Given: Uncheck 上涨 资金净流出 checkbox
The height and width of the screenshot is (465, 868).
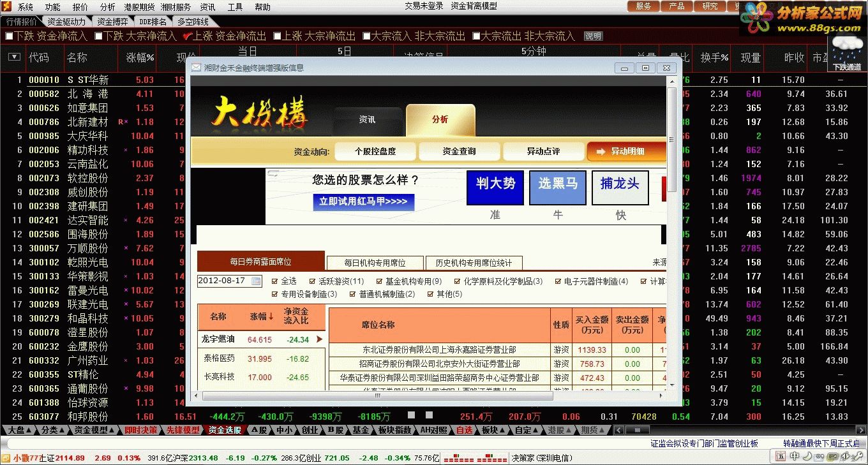Looking at the screenshot, I should point(187,36).
